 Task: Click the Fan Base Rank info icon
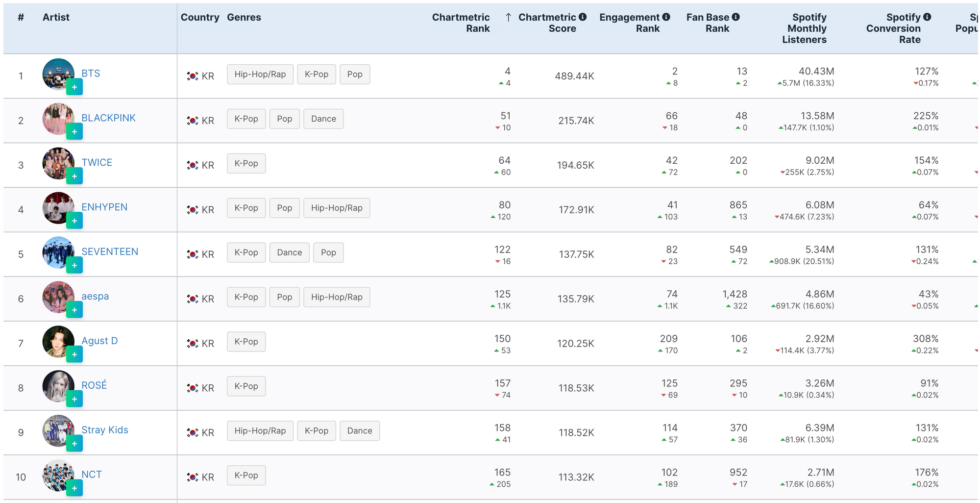point(736,17)
